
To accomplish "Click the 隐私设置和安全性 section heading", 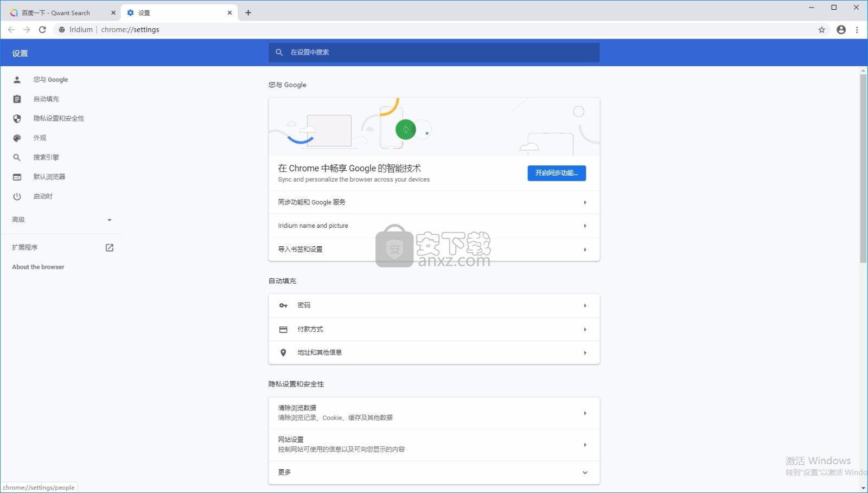I will click(x=296, y=384).
